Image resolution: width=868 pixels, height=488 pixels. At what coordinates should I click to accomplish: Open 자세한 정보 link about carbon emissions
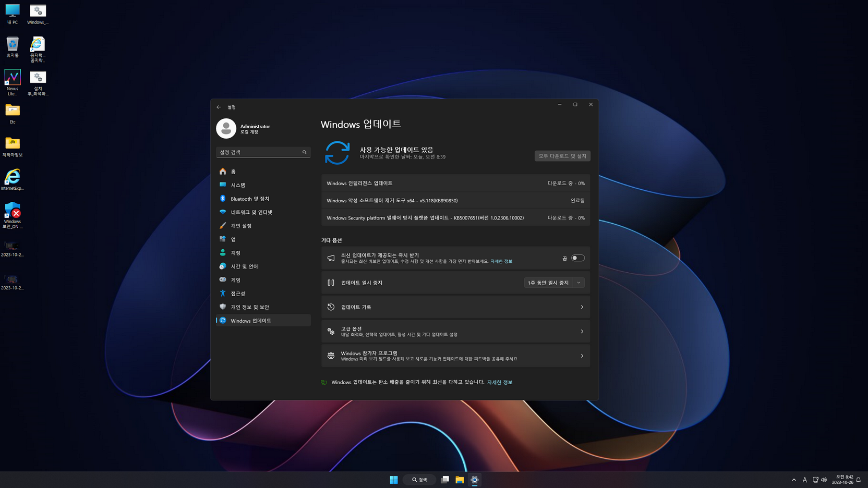(x=500, y=382)
